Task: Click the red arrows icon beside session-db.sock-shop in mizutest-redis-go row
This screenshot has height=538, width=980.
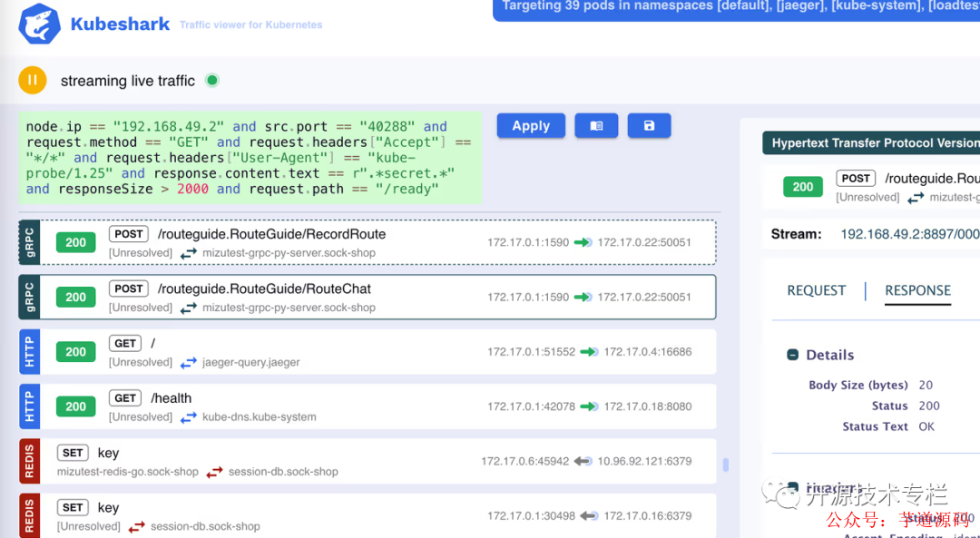Action: [214, 473]
